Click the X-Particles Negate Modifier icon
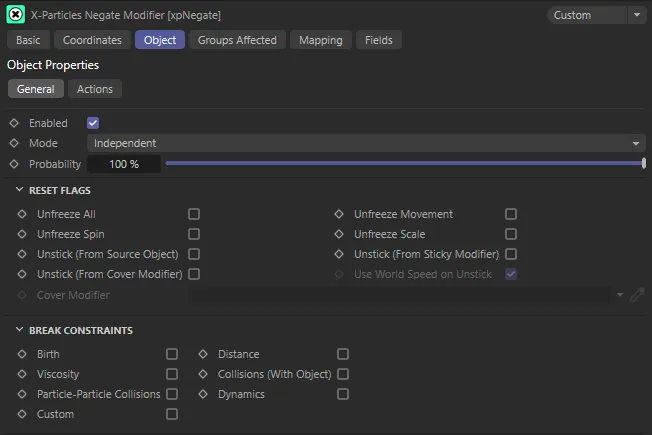 tap(16, 15)
